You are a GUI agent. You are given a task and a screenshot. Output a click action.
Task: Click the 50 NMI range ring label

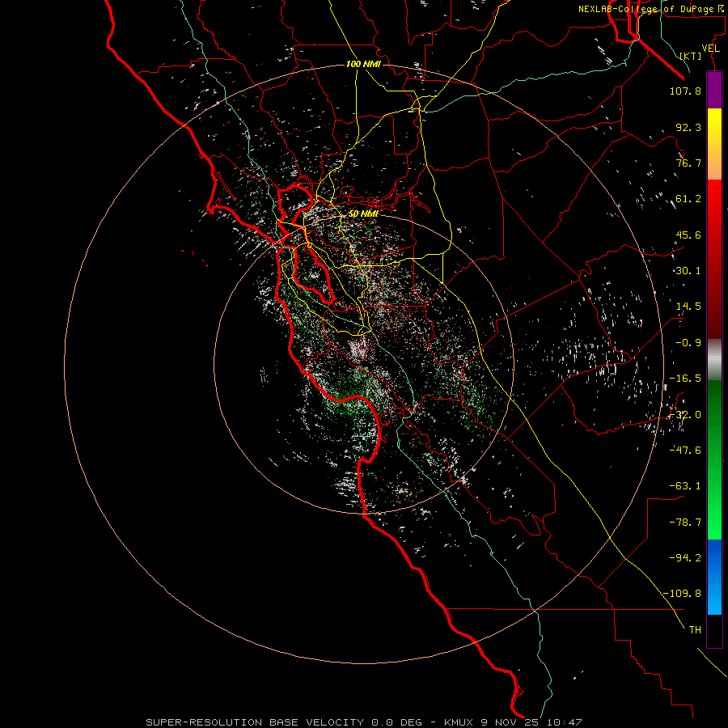[x=363, y=214]
